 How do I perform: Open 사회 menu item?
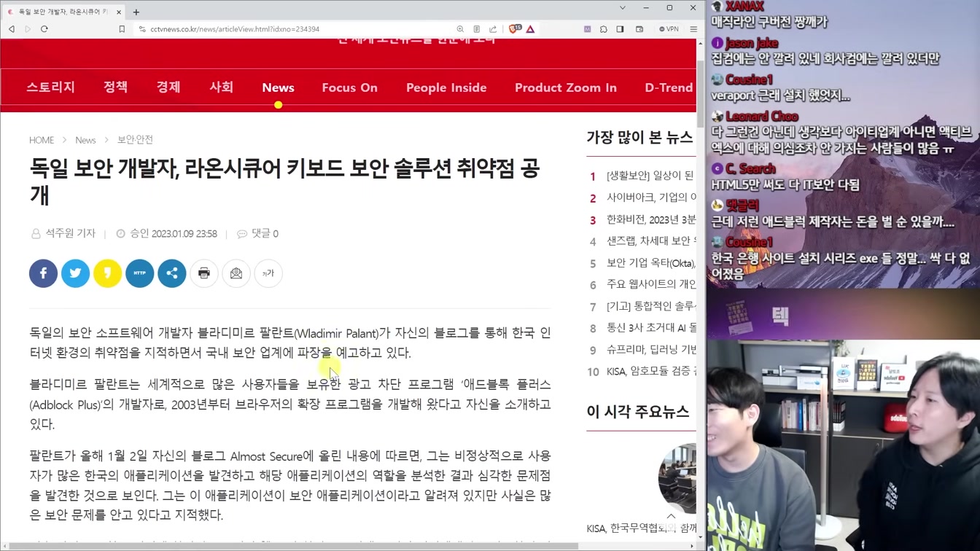tap(222, 87)
